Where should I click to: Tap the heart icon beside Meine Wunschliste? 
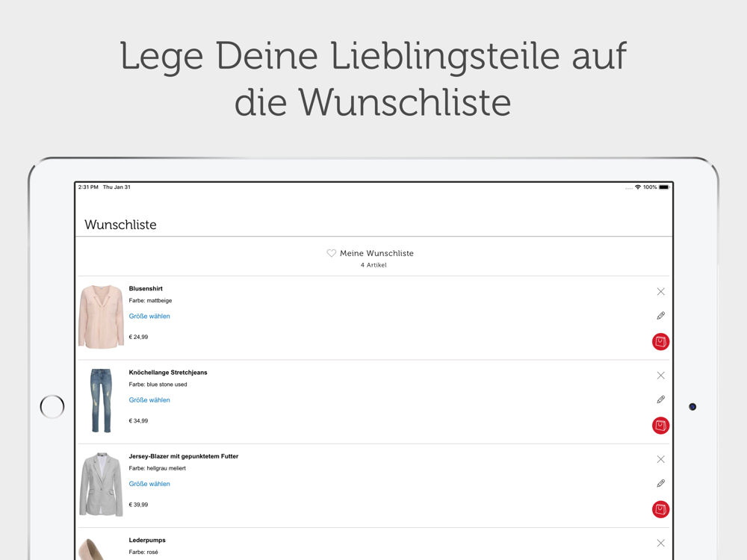pos(332,253)
